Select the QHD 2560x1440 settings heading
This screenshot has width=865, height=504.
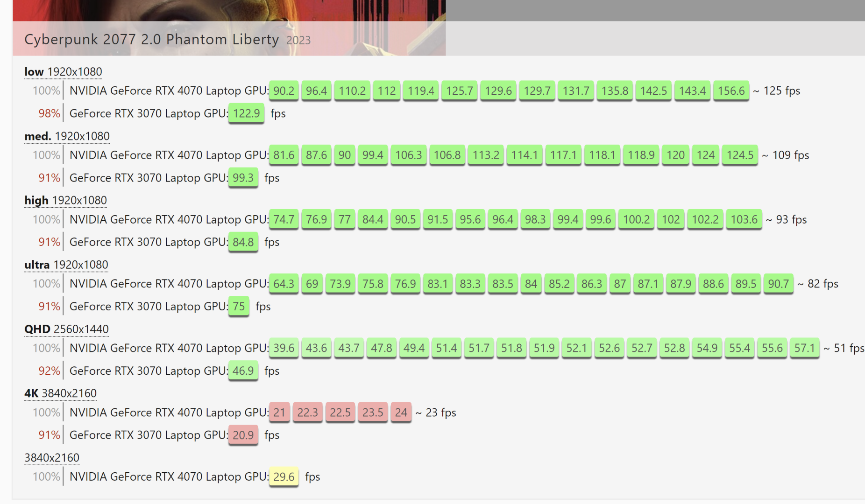pyautogui.click(x=66, y=329)
